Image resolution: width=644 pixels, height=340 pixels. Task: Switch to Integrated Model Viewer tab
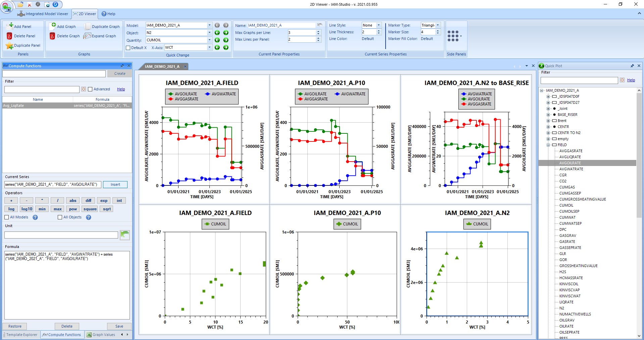(x=43, y=14)
